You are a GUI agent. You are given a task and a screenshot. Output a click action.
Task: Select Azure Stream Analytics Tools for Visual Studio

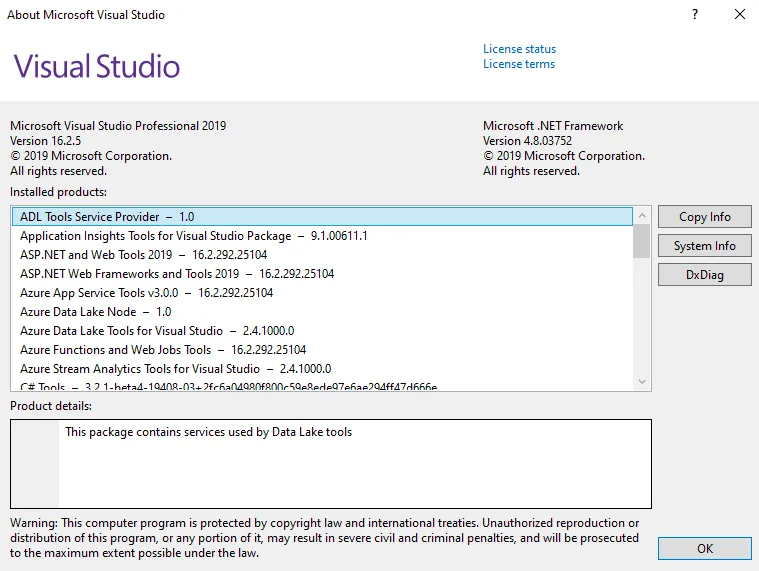click(322, 369)
